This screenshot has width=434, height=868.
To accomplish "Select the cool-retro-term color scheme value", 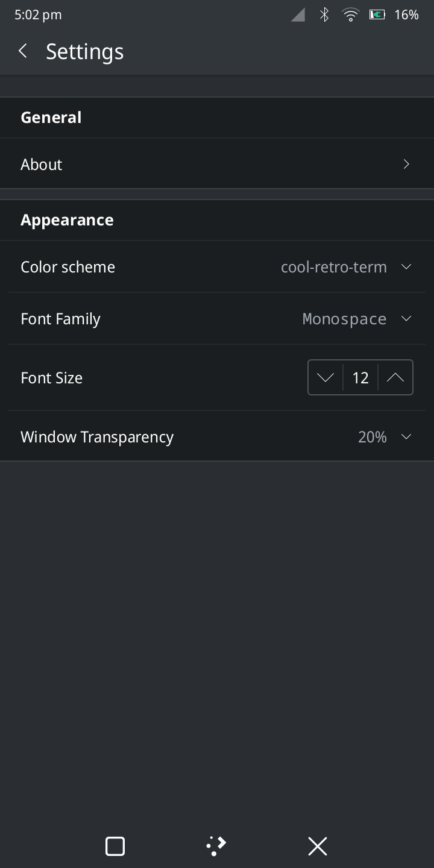I will 334,267.
